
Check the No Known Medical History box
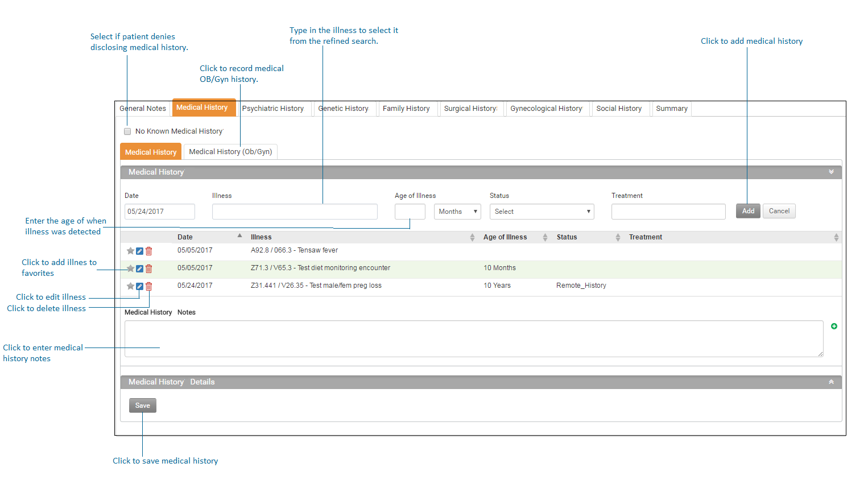tap(127, 131)
